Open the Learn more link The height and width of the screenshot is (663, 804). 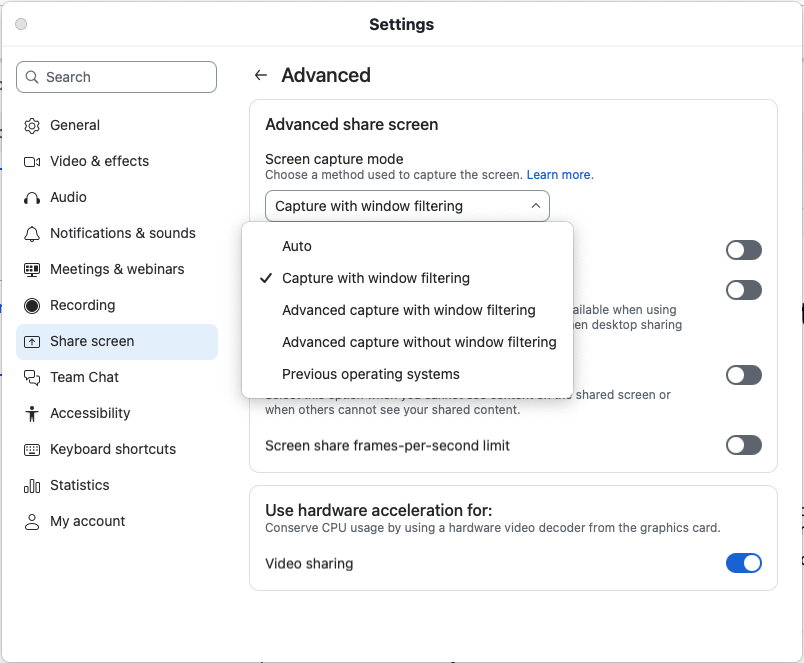[559, 175]
